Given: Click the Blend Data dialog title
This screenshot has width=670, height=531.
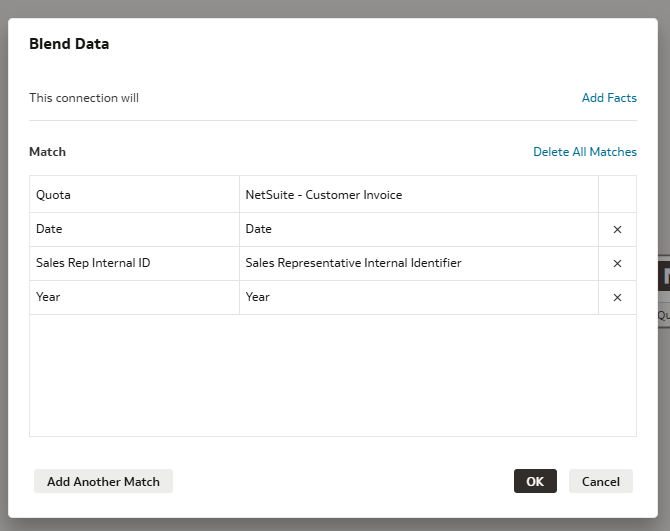Looking at the screenshot, I should tap(69, 44).
